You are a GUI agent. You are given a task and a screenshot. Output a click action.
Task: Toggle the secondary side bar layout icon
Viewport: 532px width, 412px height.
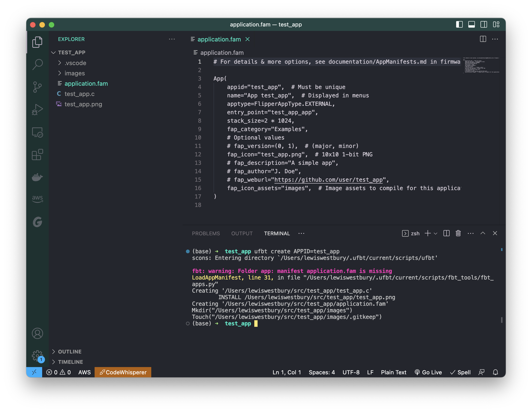484,25
